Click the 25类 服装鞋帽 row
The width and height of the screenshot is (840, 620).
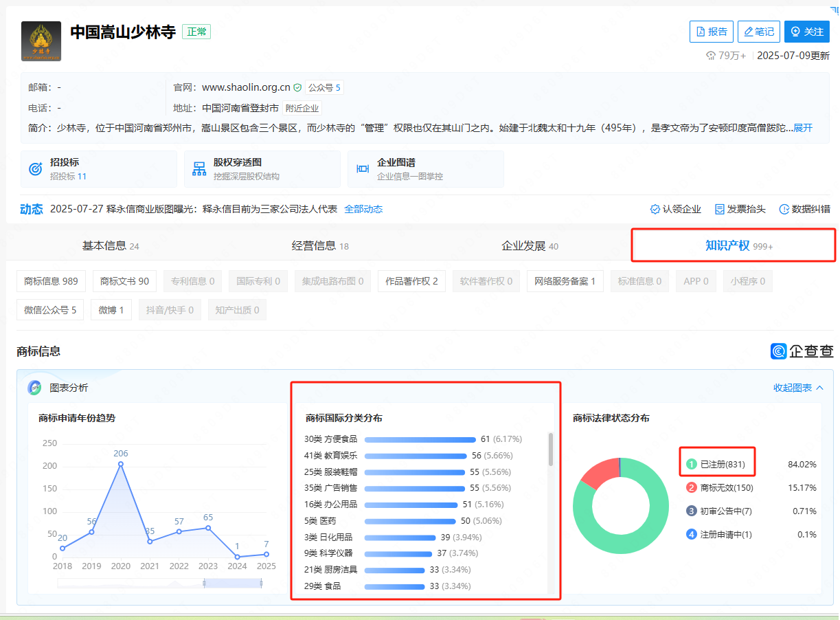(x=408, y=472)
